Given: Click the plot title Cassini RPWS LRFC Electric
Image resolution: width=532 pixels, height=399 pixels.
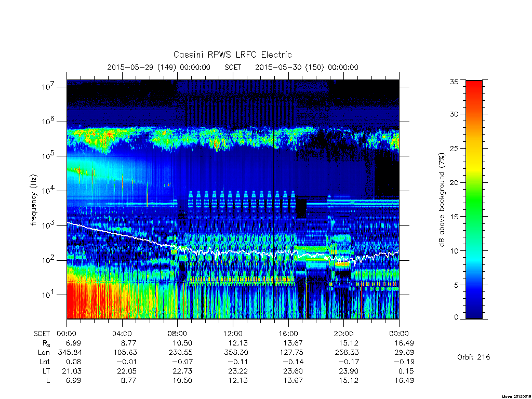Looking at the screenshot, I should point(232,55).
